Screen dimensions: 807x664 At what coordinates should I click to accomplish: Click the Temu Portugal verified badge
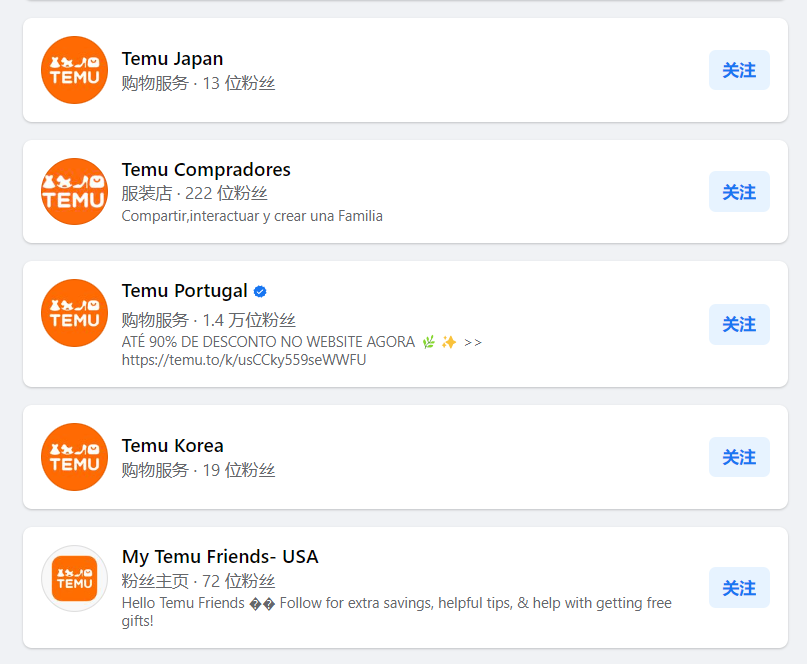[260, 292]
